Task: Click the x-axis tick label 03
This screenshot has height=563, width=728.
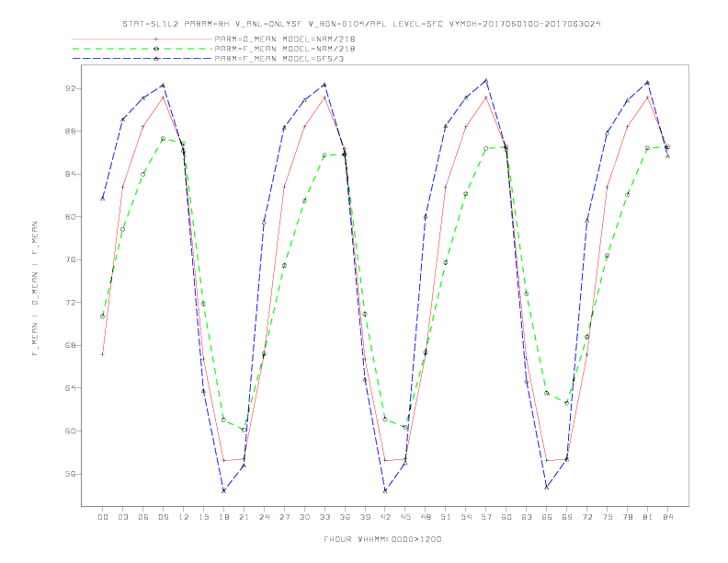Action: [x=122, y=517]
